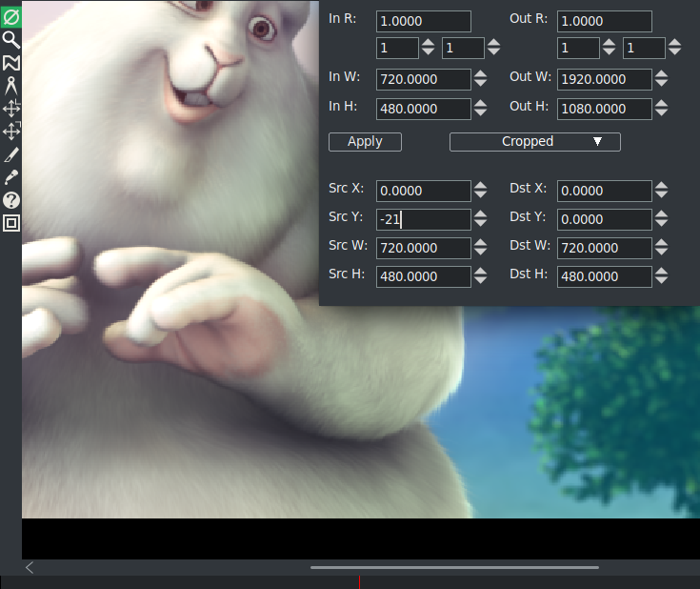700x589 pixels.
Task: Toggle the safe regions display icon
Action: [x=10, y=224]
